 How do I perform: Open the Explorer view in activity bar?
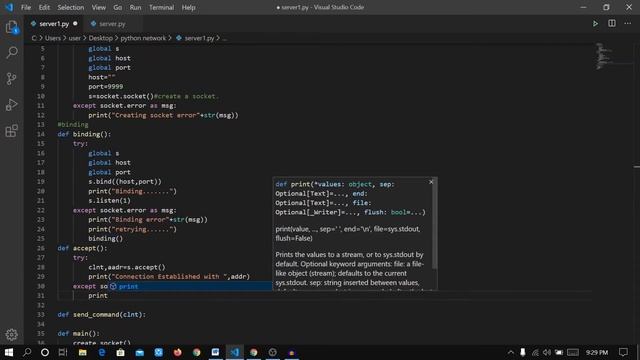(x=12, y=27)
